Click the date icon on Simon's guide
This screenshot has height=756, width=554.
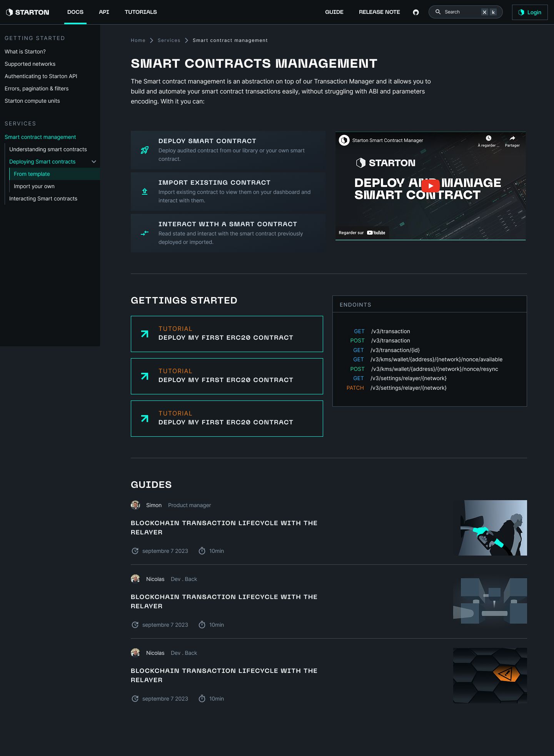[x=135, y=551]
